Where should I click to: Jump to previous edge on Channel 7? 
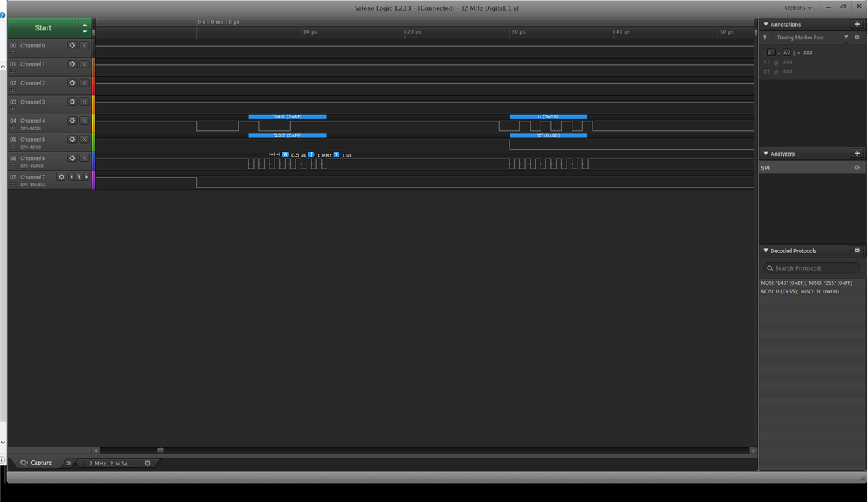71,177
